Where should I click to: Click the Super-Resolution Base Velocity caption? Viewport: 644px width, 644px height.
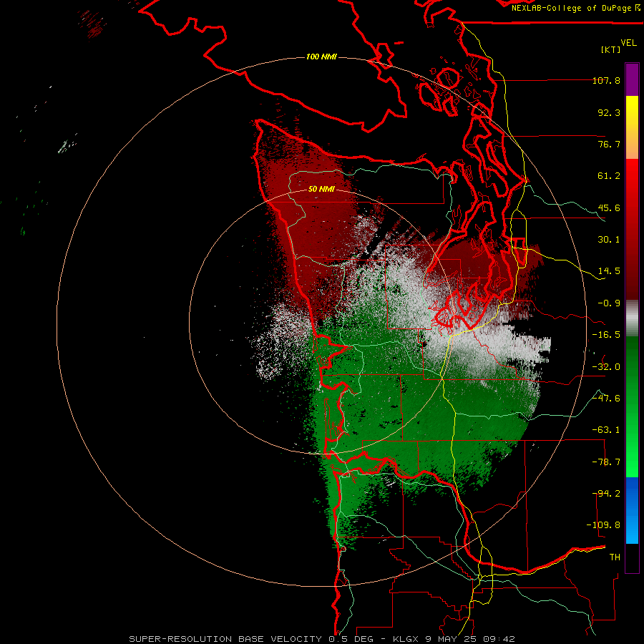pos(321,639)
